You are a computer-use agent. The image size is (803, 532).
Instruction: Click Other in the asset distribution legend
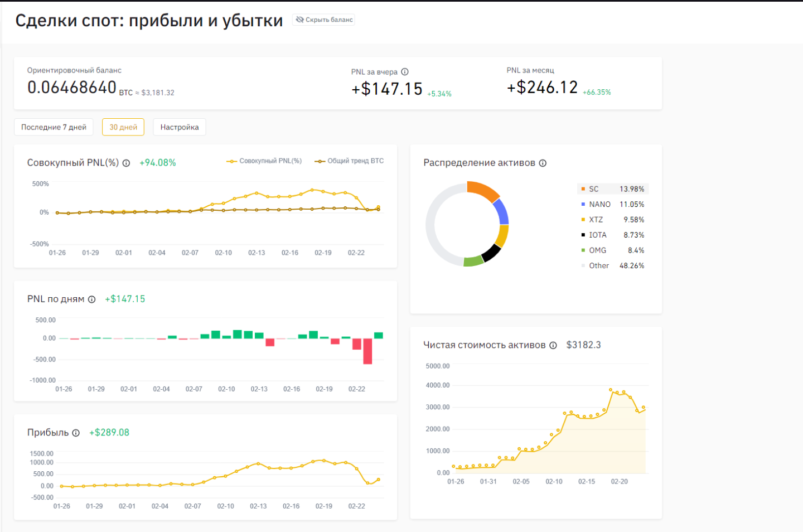[599, 266]
